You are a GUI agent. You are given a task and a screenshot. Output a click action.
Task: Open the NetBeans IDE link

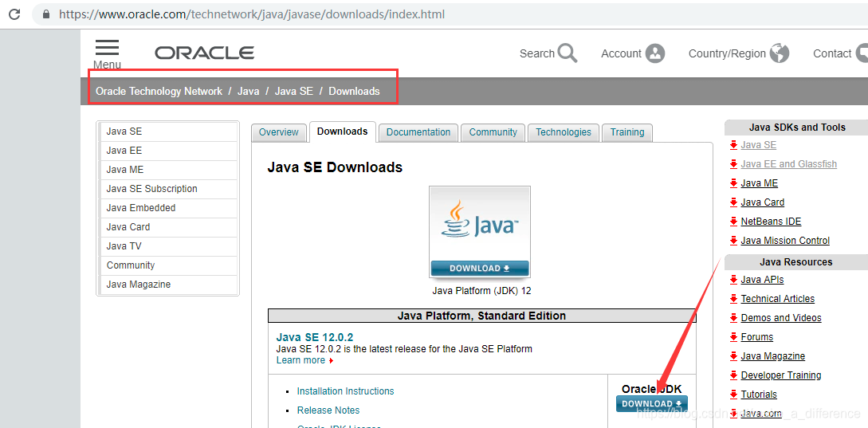coord(771,222)
